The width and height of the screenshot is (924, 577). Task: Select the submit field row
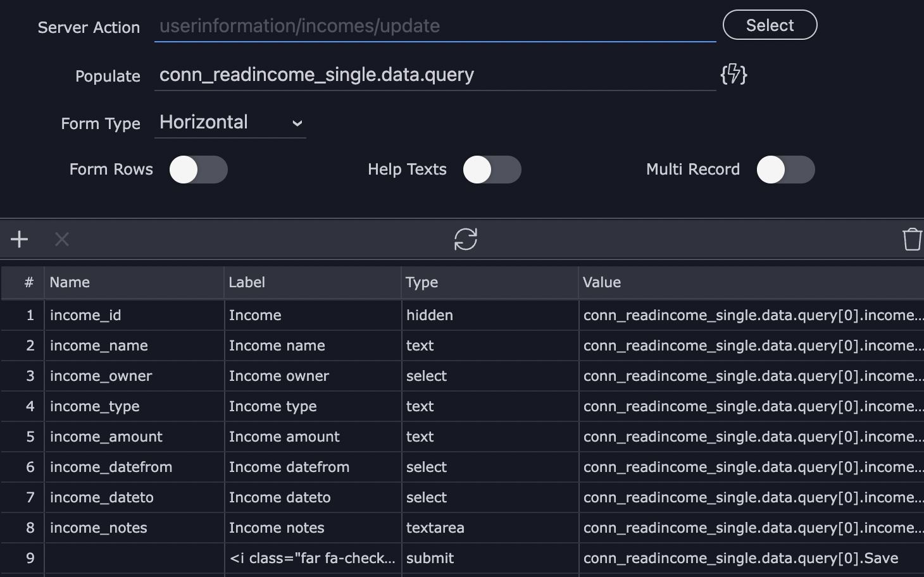click(428, 558)
